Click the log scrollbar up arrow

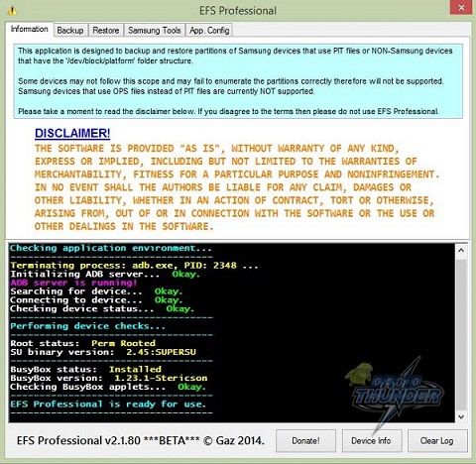(461, 250)
